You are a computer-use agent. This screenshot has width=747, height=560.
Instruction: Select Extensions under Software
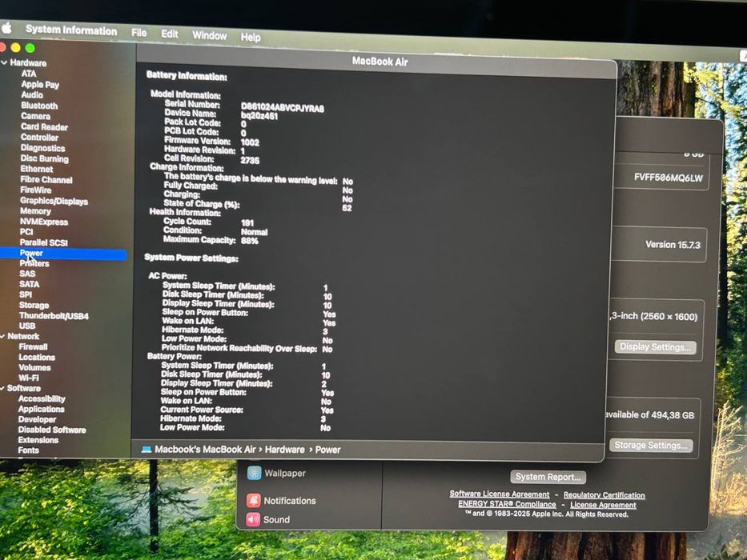[38, 440]
